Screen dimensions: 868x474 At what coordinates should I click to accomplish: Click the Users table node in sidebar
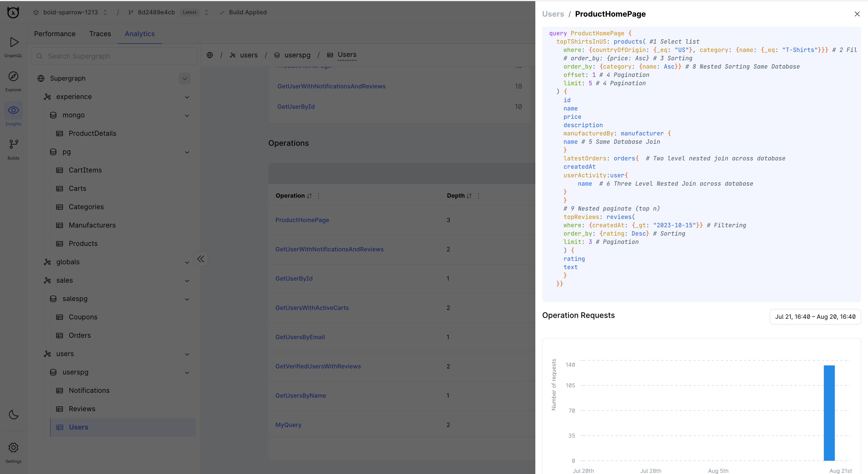click(78, 427)
